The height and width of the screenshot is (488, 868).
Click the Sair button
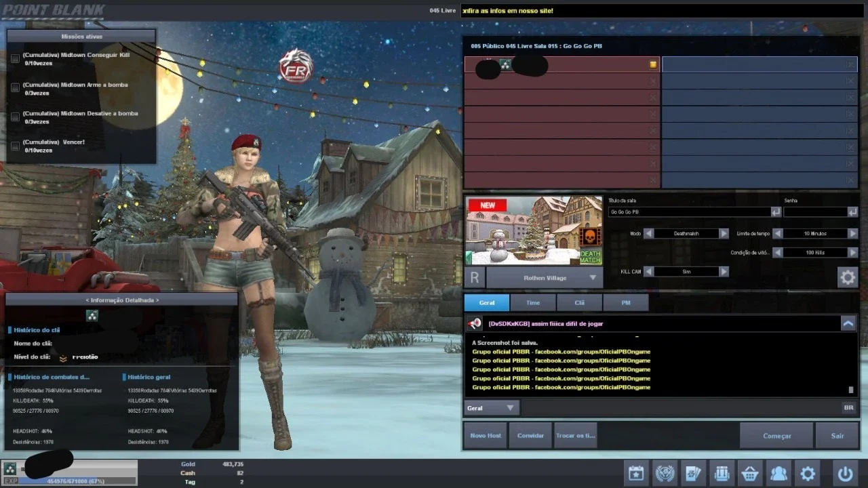pyautogui.click(x=837, y=435)
